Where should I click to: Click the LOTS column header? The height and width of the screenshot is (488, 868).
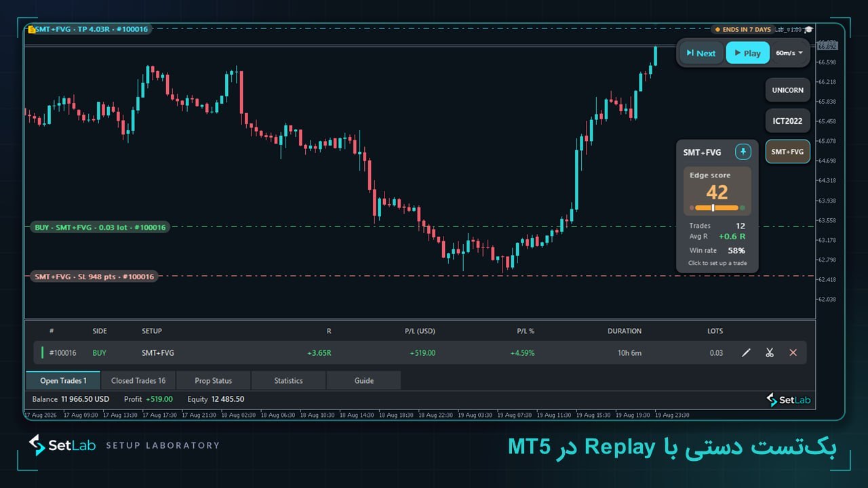[x=715, y=331]
